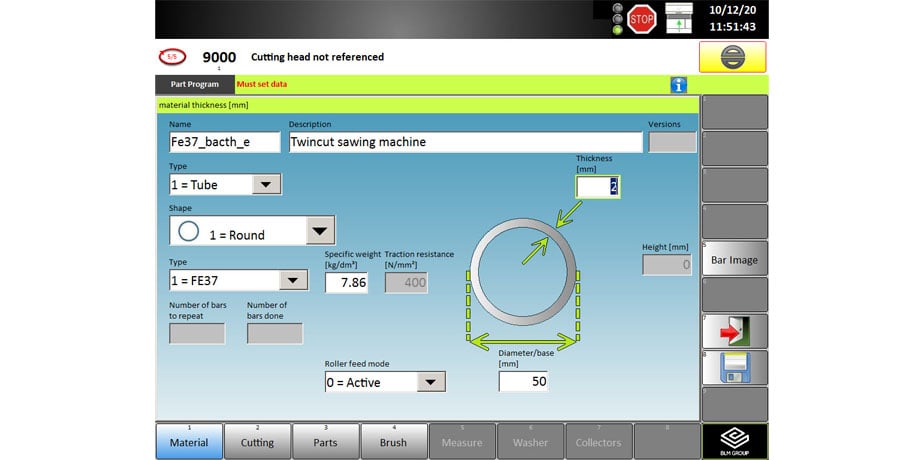Switch to the Parts tab
Viewport: 924px width, 460px height.
325,442
